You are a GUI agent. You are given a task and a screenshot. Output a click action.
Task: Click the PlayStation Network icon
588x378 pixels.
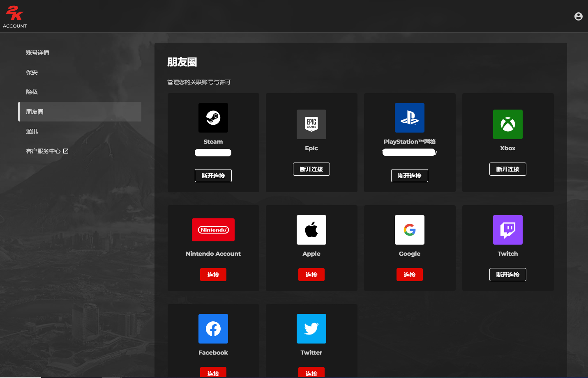pyautogui.click(x=410, y=118)
